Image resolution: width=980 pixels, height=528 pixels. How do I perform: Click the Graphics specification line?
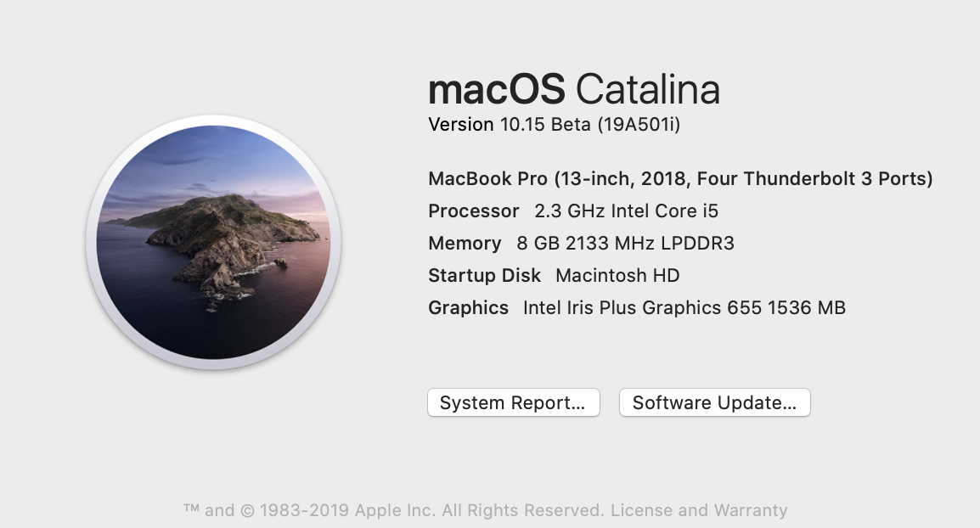pyautogui.click(x=637, y=307)
